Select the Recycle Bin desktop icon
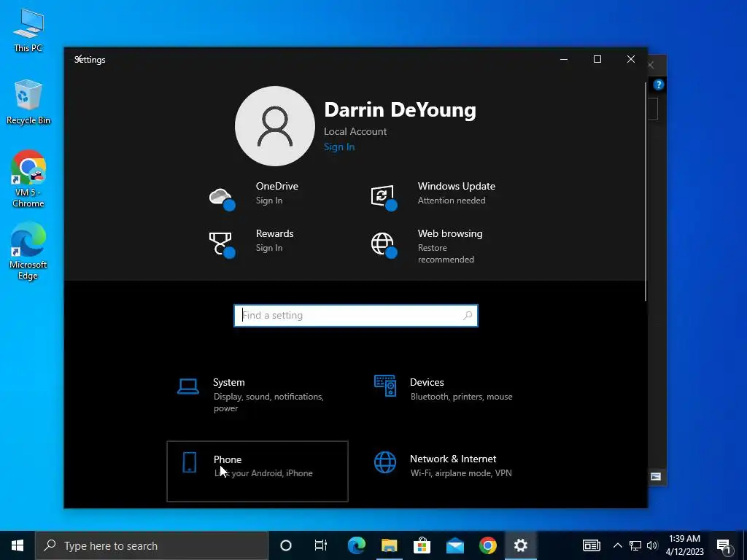The height and width of the screenshot is (560, 747). 28,102
